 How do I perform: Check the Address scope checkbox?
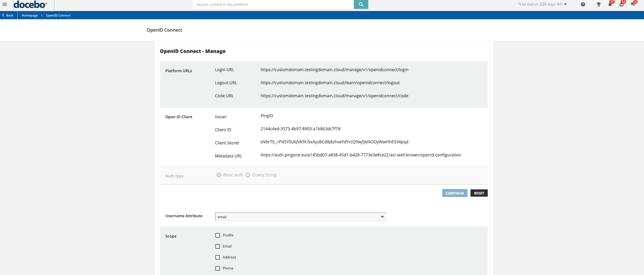(218, 257)
